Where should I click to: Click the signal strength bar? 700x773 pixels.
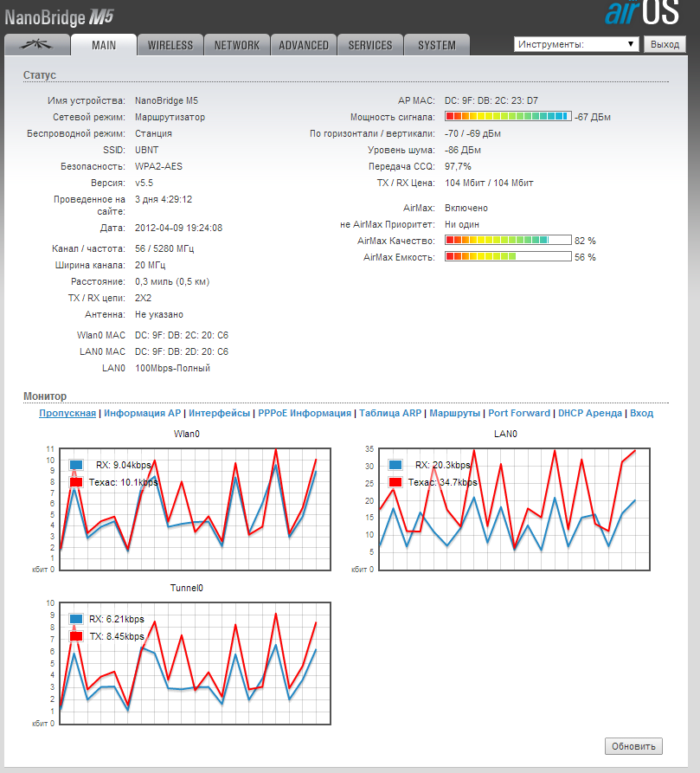(x=508, y=117)
